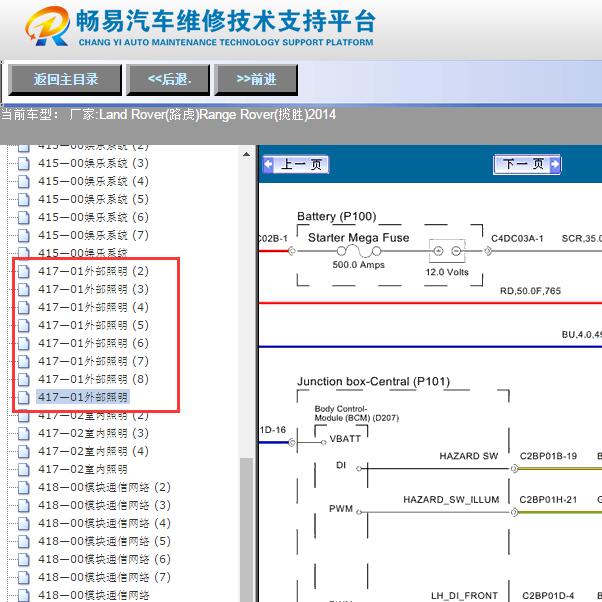Click document icon beside 417—01外部照明 (4)
602x602 pixels.
point(24,308)
